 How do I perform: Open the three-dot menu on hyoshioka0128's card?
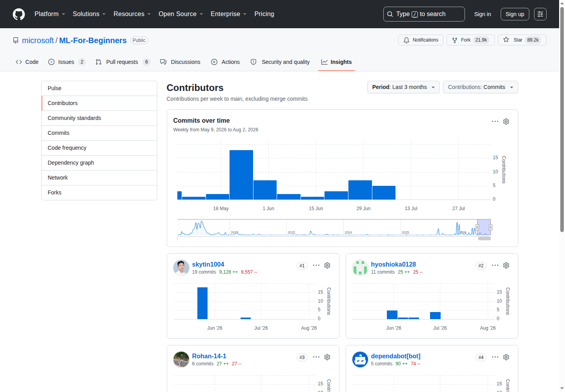click(495, 265)
